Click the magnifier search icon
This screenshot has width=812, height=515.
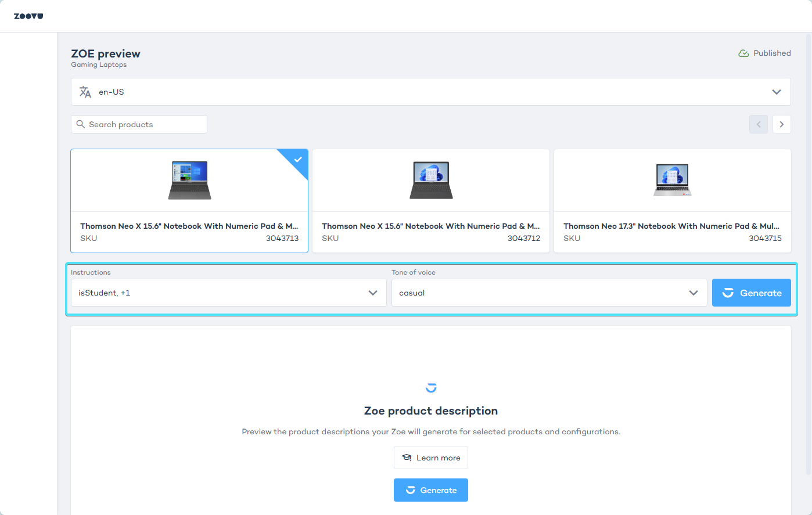81,124
